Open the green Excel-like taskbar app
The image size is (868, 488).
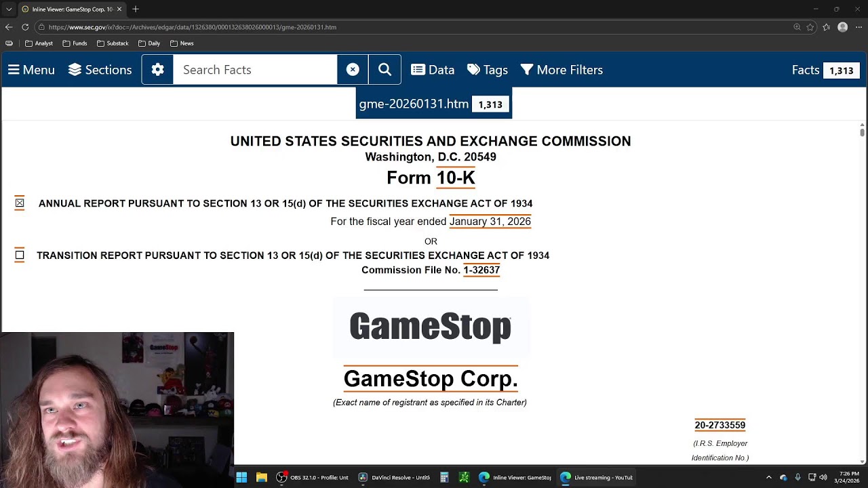pos(465,477)
